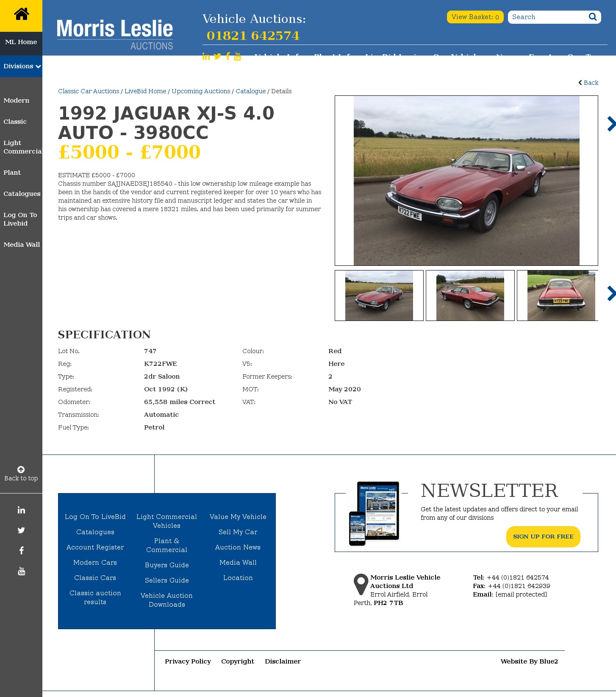
Task: Open LinkedIn icon in left sidebar
Action: (x=21, y=510)
